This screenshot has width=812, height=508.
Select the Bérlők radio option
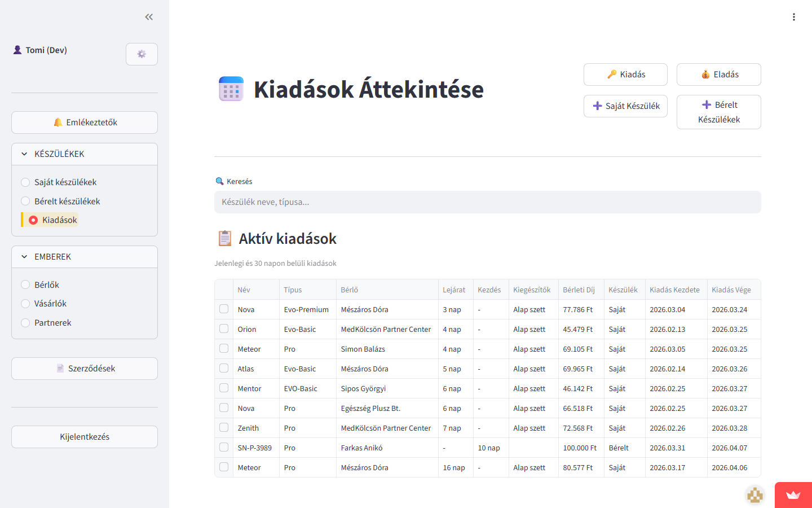coord(25,285)
